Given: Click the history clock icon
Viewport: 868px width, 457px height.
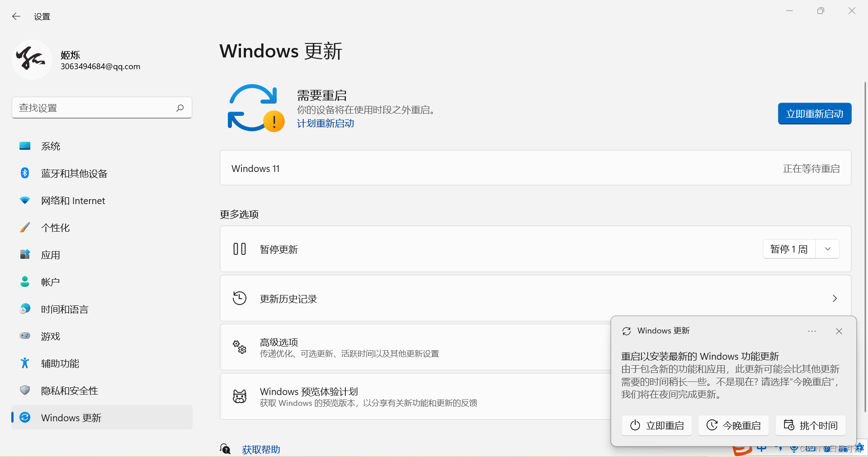Looking at the screenshot, I should 240,298.
